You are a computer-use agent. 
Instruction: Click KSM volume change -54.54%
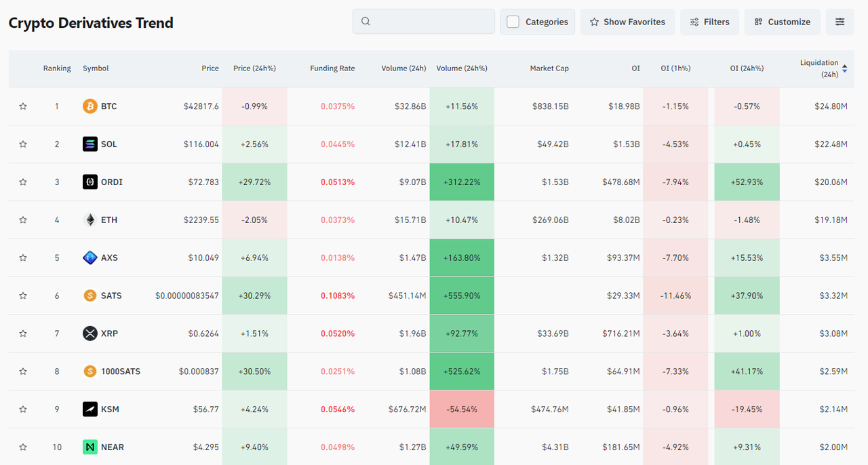(x=462, y=410)
